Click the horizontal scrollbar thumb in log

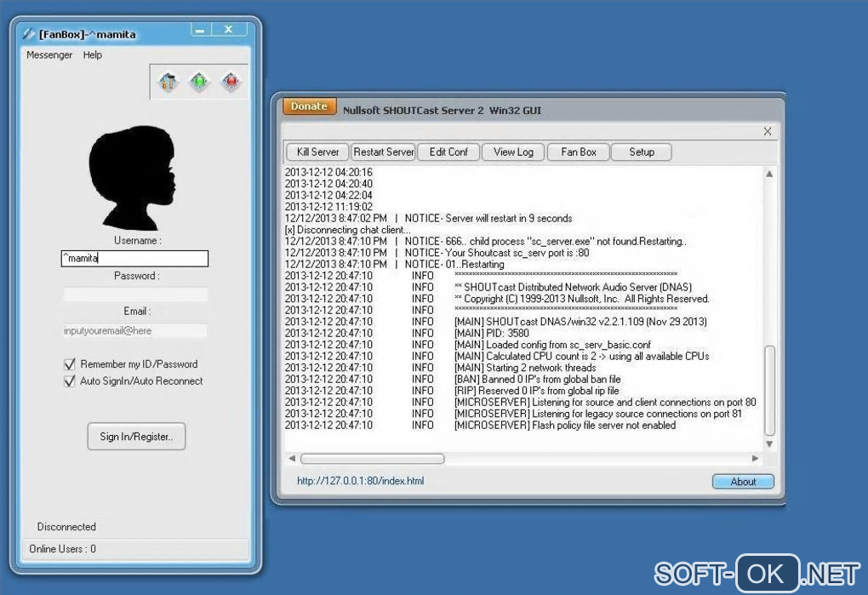pos(372,459)
